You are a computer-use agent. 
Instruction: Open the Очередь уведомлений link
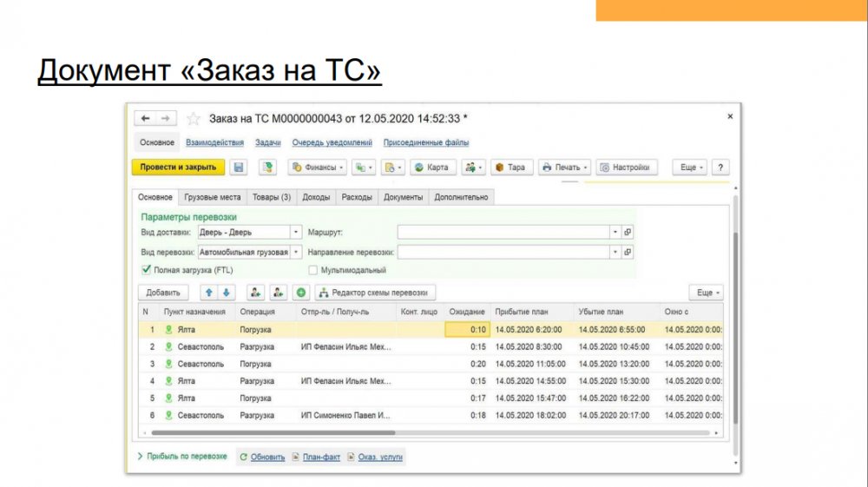coord(332,142)
